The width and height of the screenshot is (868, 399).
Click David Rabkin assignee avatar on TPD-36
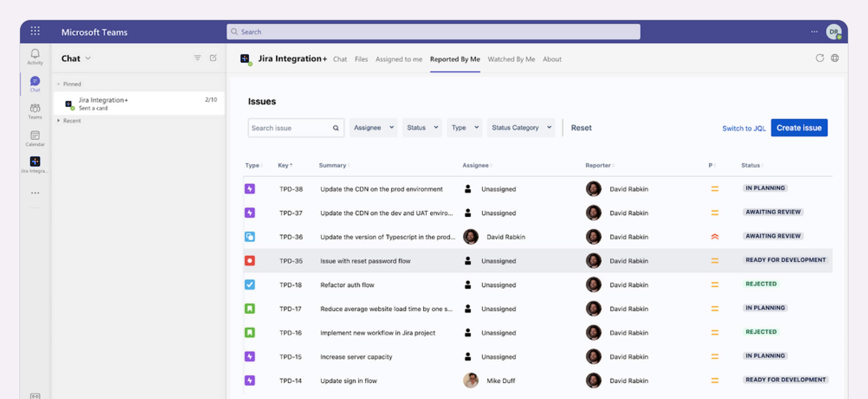(470, 237)
